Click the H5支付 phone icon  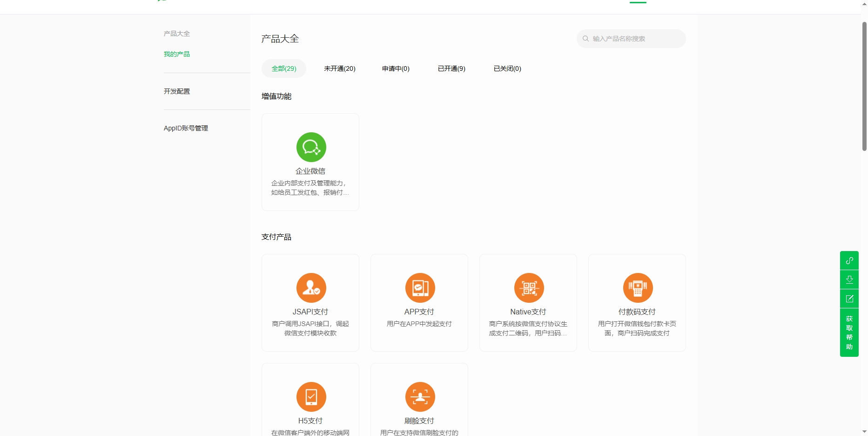311,397
